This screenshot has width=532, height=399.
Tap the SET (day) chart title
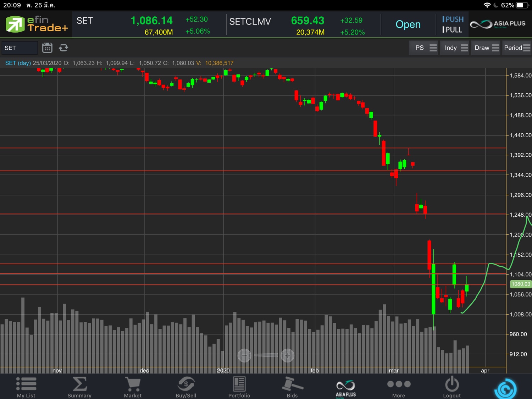[x=18, y=63]
